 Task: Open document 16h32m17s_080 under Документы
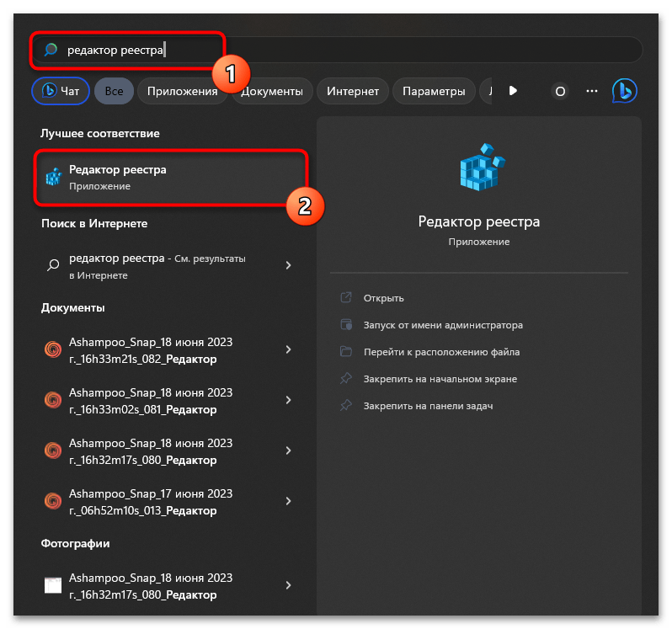click(x=151, y=451)
